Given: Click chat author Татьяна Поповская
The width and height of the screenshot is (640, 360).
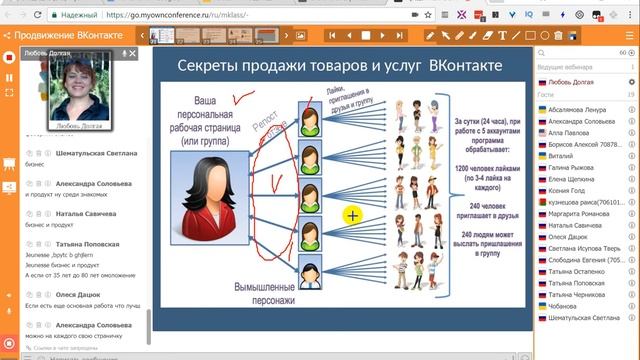Looking at the screenshot, I should point(87,244).
